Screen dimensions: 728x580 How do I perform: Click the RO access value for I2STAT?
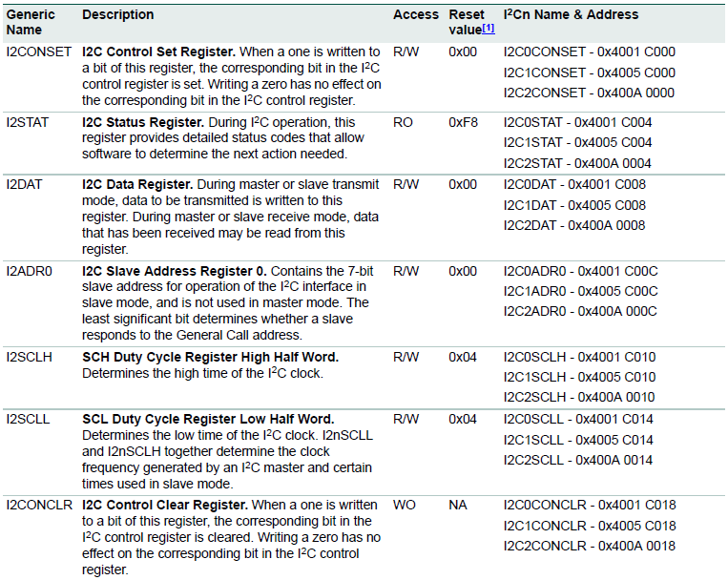pos(403,123)
